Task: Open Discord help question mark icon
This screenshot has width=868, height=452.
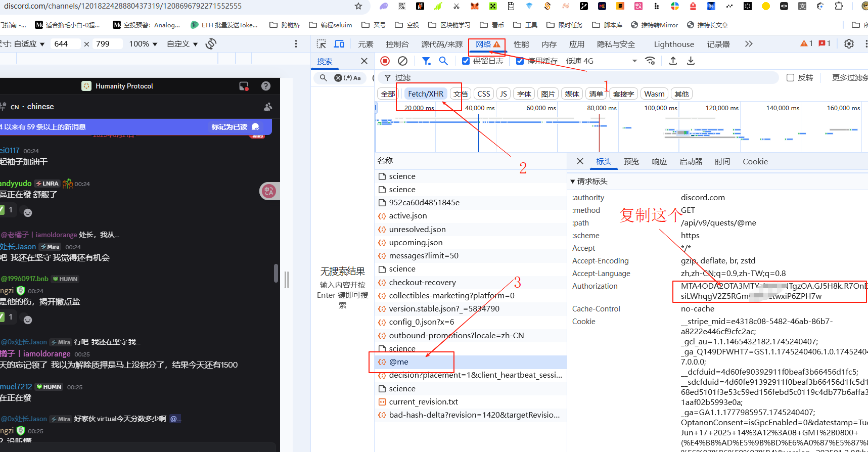Action: click(x=265, y=86)
